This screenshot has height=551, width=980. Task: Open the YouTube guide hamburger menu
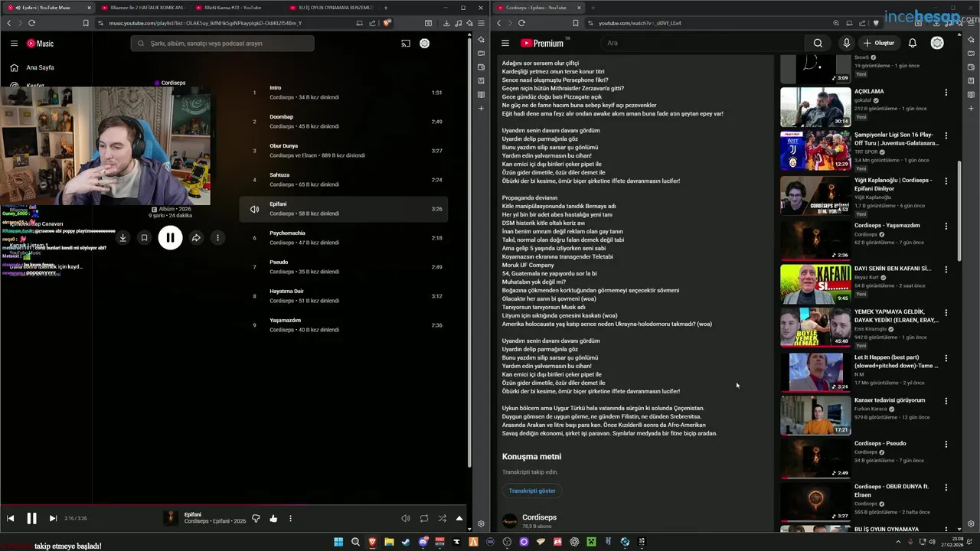505,43
